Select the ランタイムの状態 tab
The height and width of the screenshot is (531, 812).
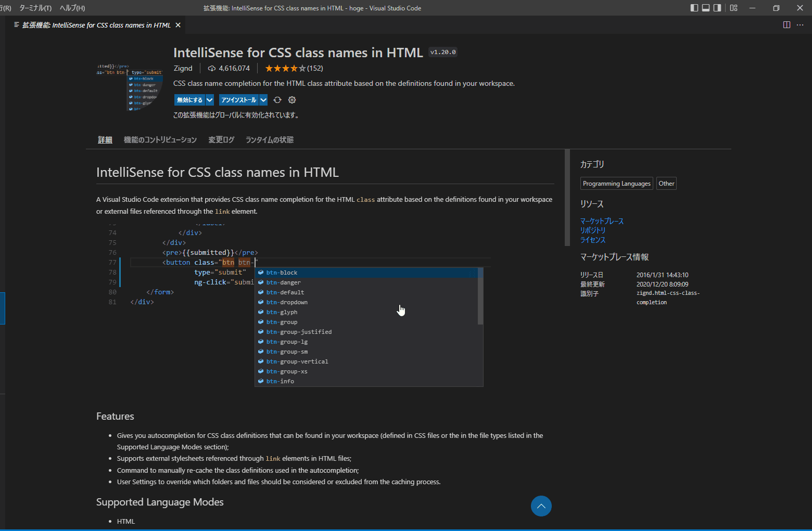pyautogui.click(x=269, y=140)
